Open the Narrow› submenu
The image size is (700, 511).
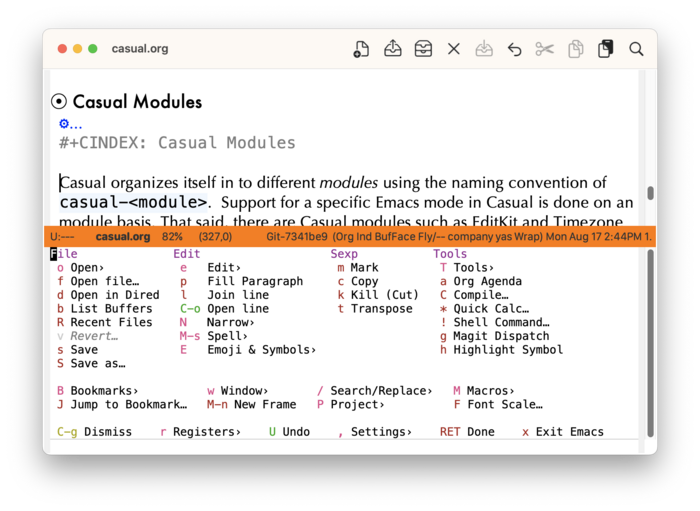click(x=217, y=322)
